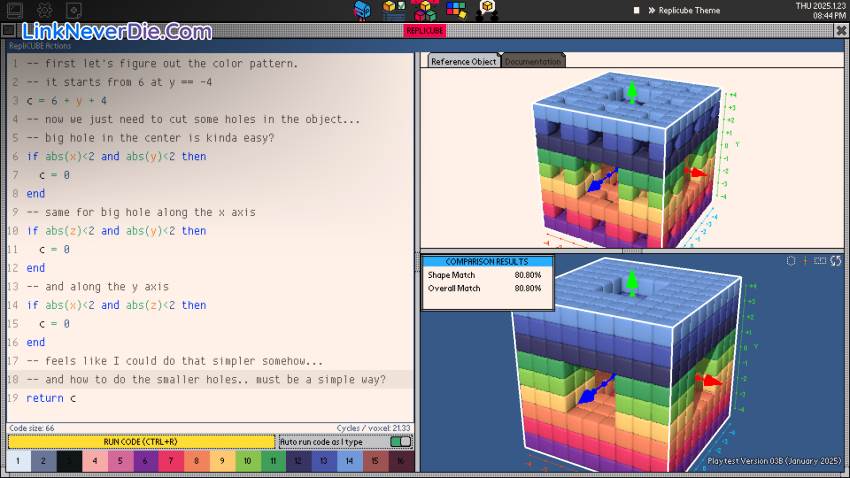Click the reset rotation icon in viewport
Image resolution: width=850 pixels, height=478 pixels.
point(836,261)
